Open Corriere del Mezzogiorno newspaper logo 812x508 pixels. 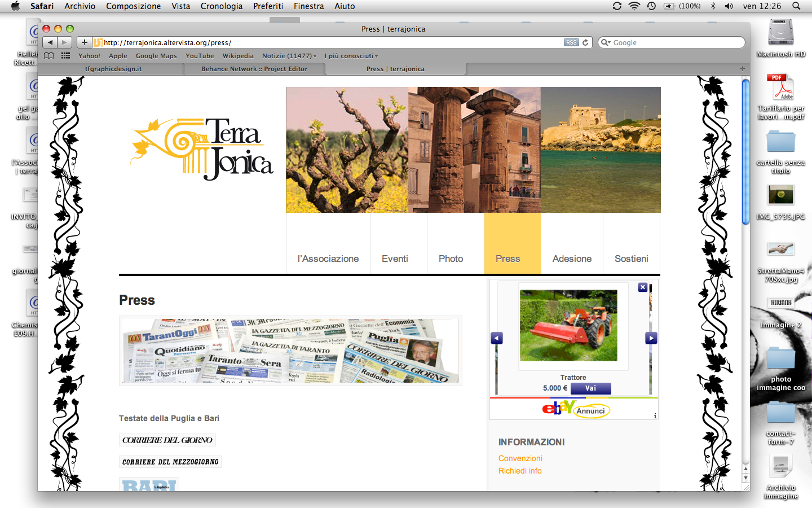170,462
